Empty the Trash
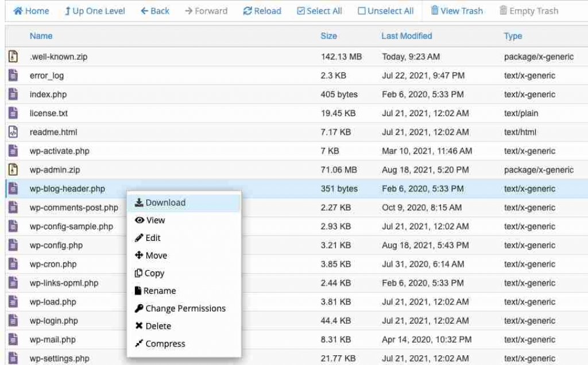The image size is (588, 365). [x=528, y=10]
